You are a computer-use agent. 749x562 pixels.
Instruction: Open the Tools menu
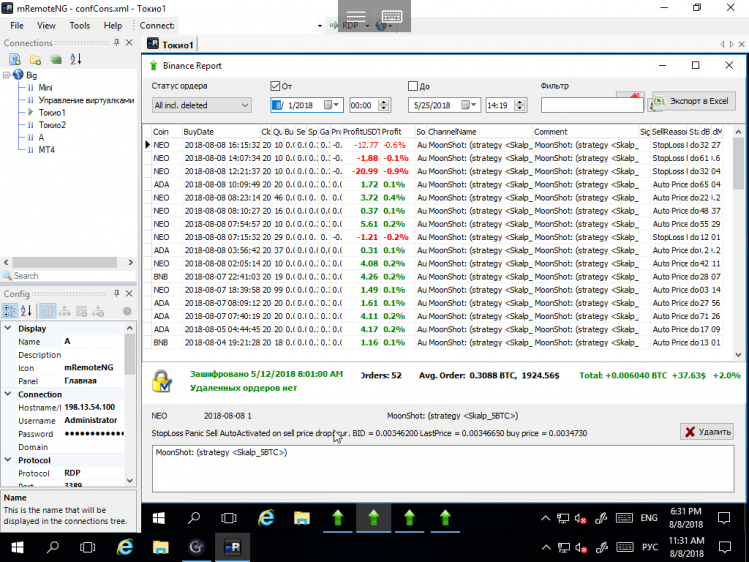pyautogui.click(x=79, y=26)
